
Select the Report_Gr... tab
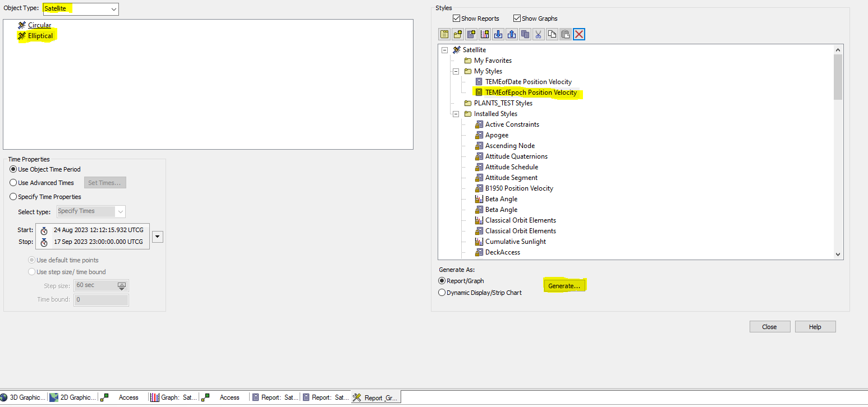[376, 397]
